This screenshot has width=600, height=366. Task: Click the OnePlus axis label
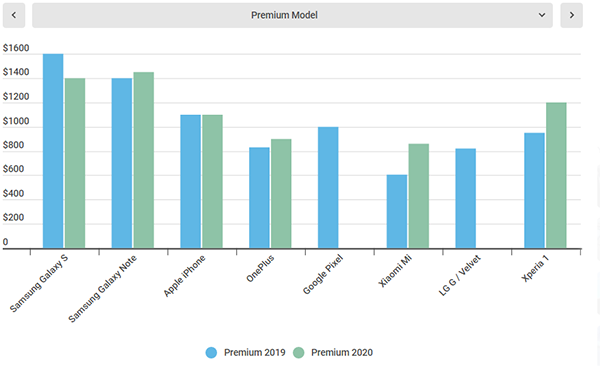(x=260, y=269)
